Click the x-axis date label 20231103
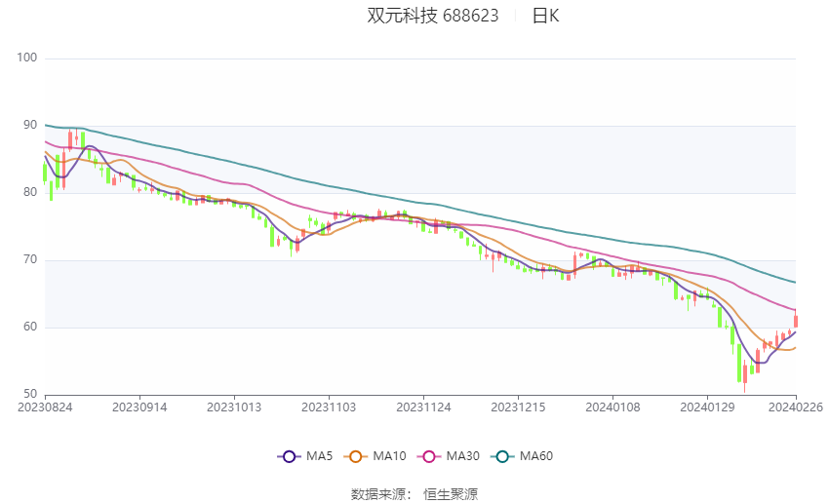The height and width of the screenshot is (504, 829). [x=329, y=407]
